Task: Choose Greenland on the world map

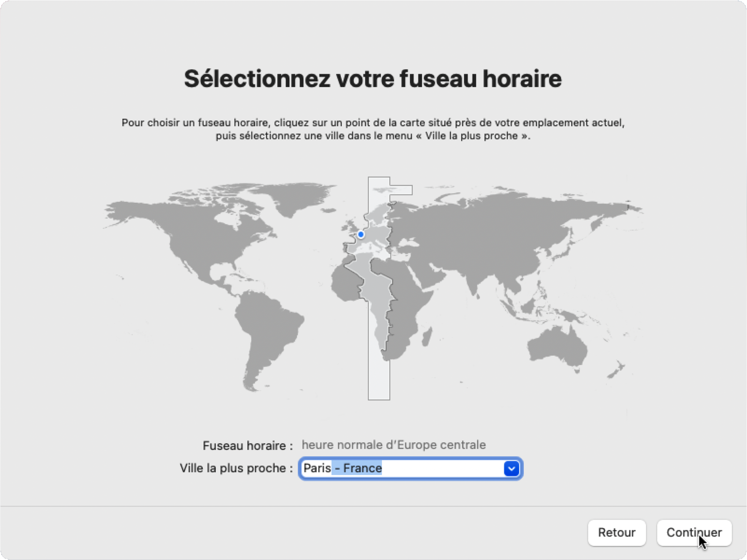Action: (x=295, y=195)
